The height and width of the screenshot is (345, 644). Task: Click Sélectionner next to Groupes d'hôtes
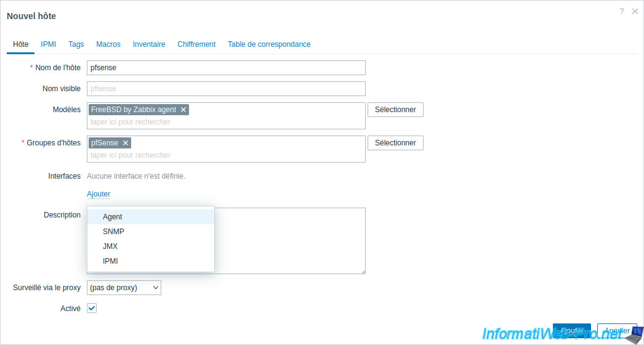point(395,143)
